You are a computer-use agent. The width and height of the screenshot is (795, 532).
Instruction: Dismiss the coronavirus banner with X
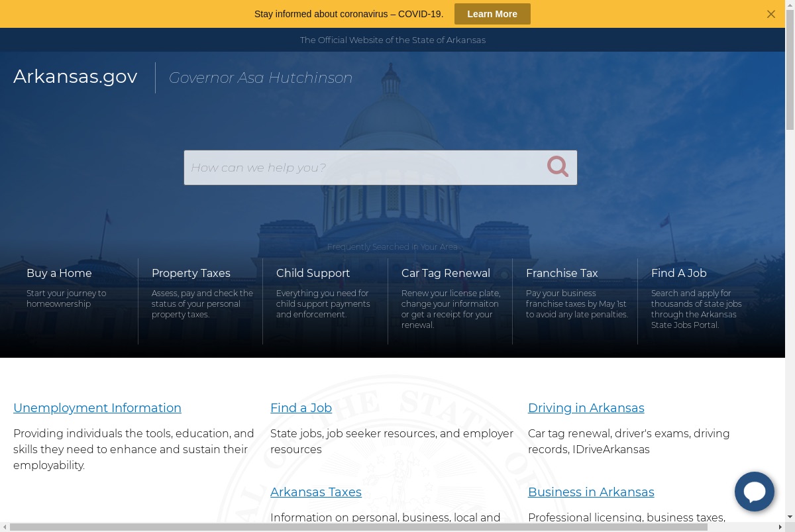[771, 14]
